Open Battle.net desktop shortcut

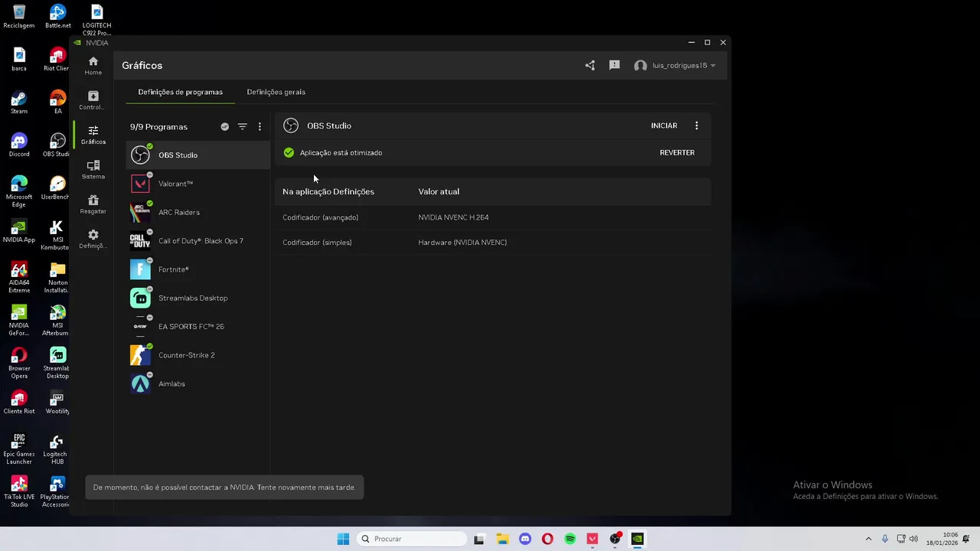coord(57,17)
